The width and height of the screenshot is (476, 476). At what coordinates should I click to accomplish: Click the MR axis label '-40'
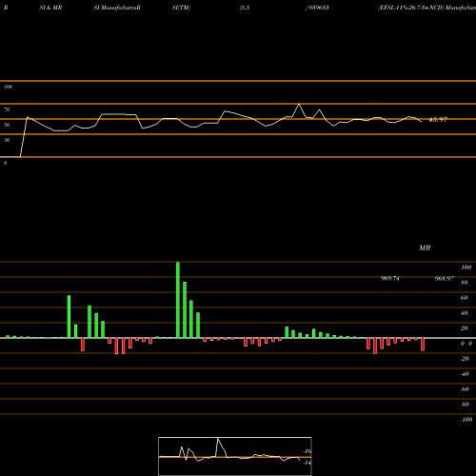[x=465, y=374]
